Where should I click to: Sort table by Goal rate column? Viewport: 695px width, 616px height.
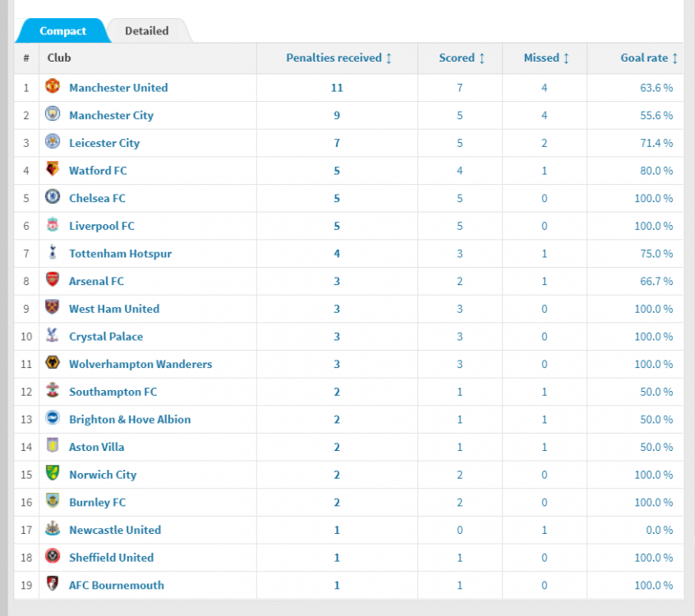(649, 58)
